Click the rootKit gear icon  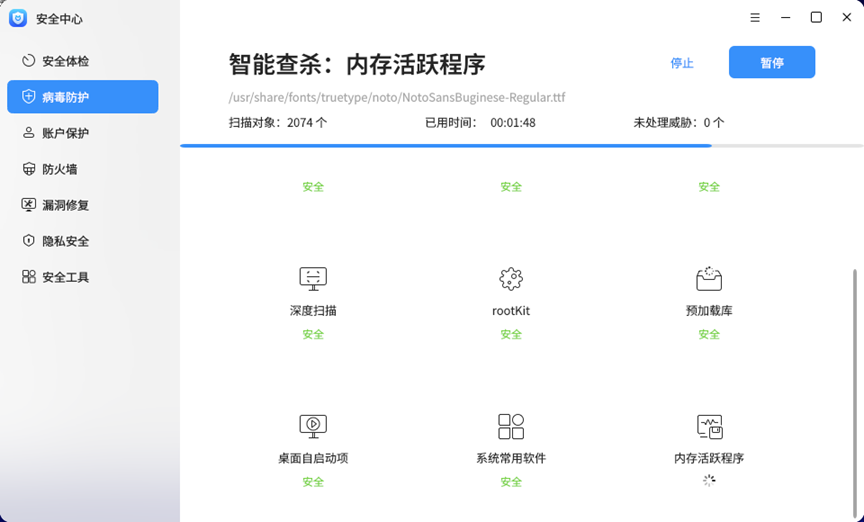(511, 278)
